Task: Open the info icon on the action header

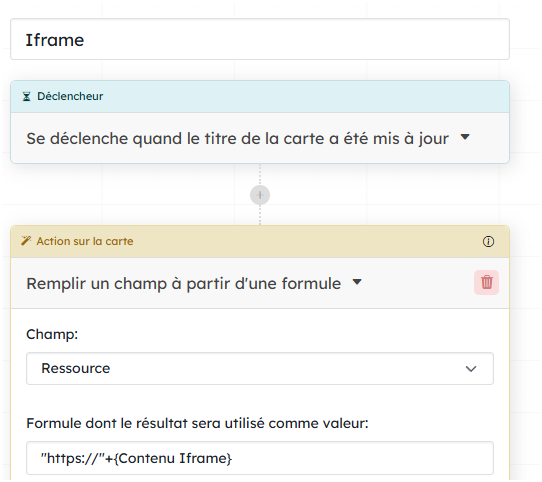Action: tap(488, 241)
